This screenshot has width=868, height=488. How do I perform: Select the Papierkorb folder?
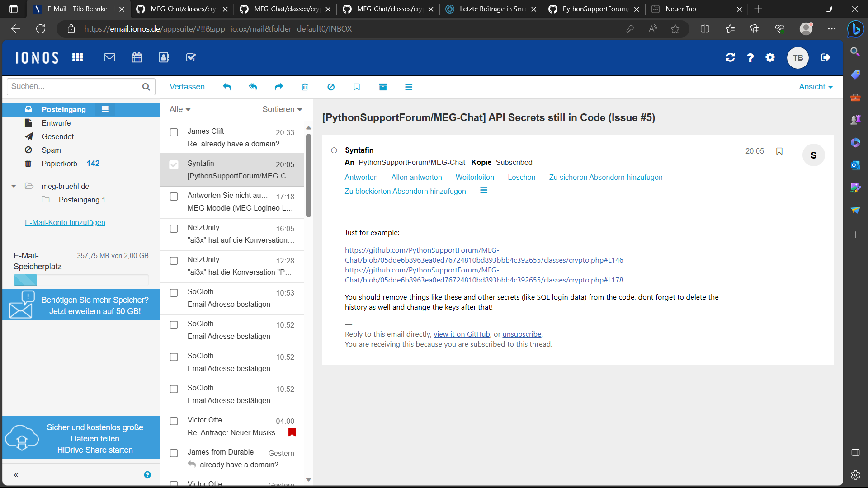point(59,164)
